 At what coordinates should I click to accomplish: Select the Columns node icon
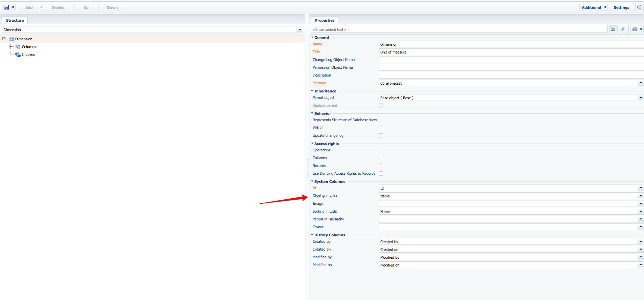tap(18, 47)
